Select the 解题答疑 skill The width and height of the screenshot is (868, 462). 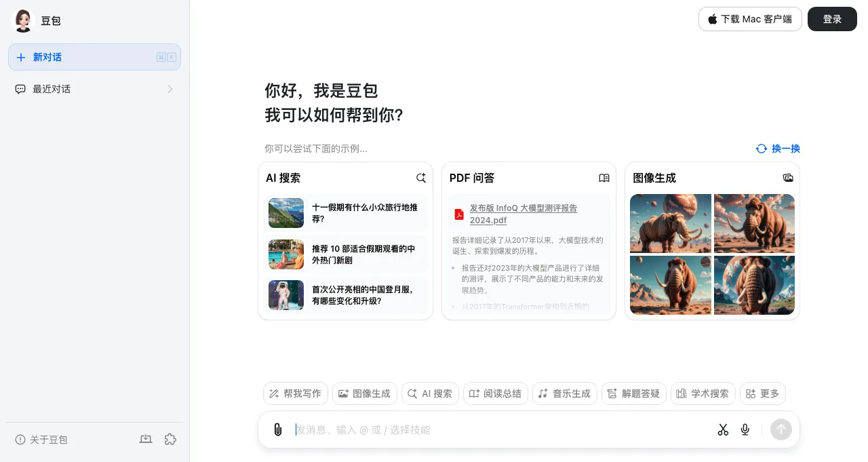coord(634,393)
